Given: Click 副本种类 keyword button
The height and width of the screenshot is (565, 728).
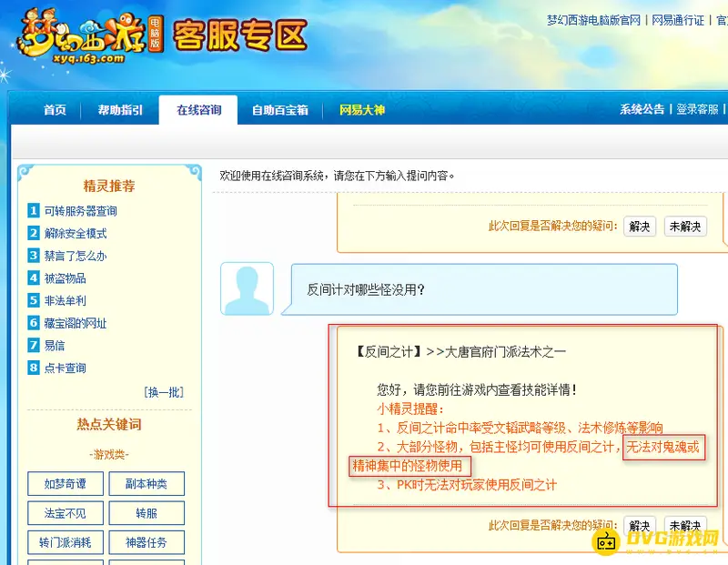Looking at the screenshot, I should point(147,484).
